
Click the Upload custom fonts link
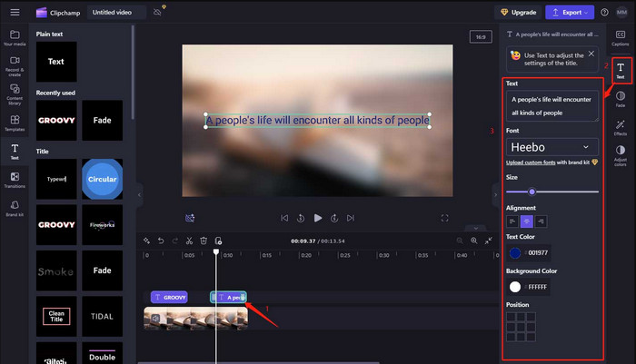pyautogui.click(x=531, y=162)
